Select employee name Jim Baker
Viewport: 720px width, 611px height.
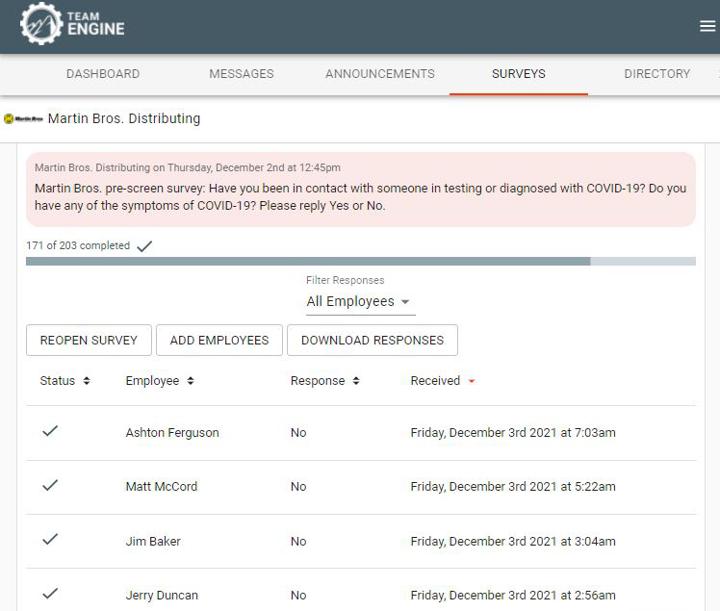click(153, 541)
